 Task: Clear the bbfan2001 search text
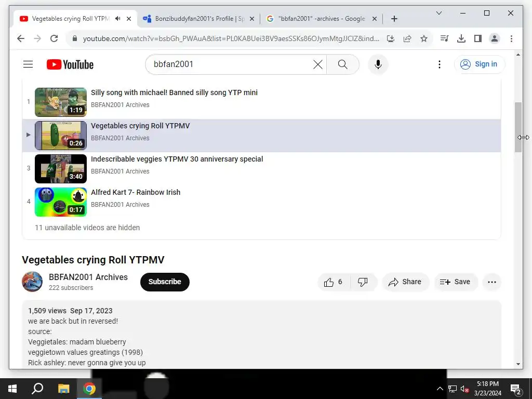point(317,64)
